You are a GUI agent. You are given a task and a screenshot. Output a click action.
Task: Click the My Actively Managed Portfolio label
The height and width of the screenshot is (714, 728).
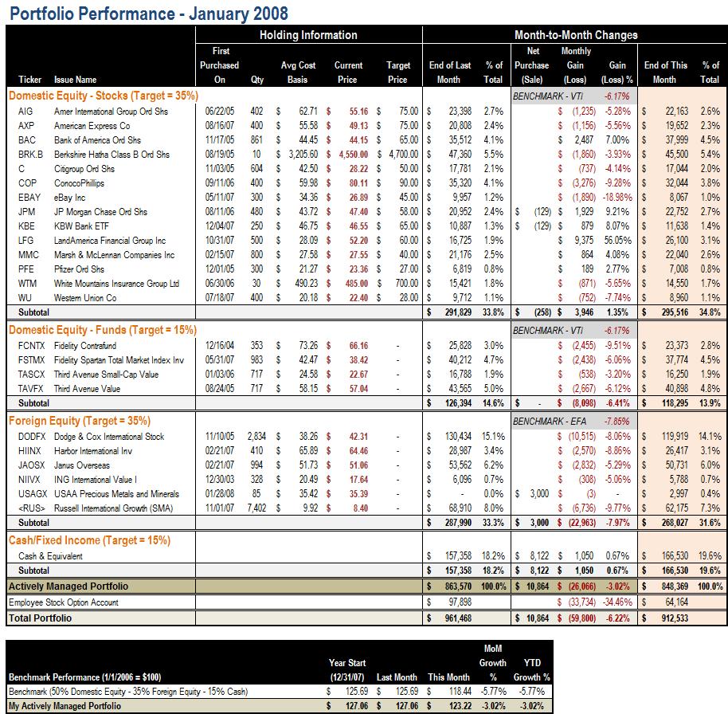click(x=65, y=706)
